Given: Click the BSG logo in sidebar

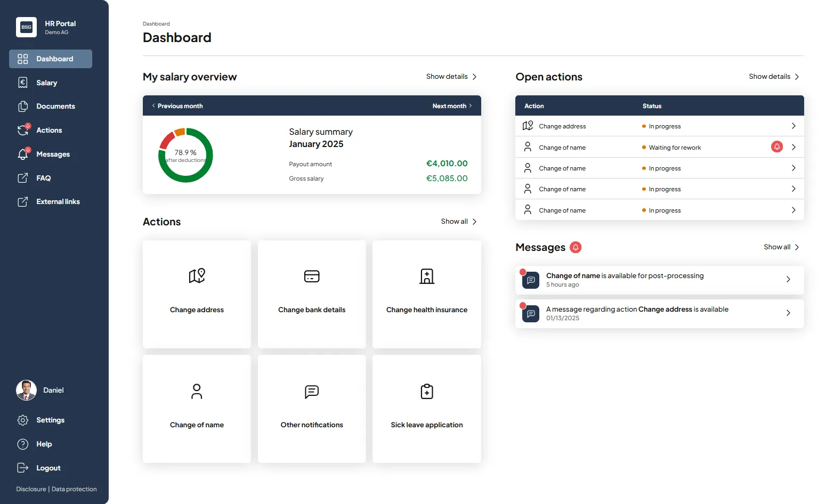Looking at the screenshot, I should coord(26,27).
